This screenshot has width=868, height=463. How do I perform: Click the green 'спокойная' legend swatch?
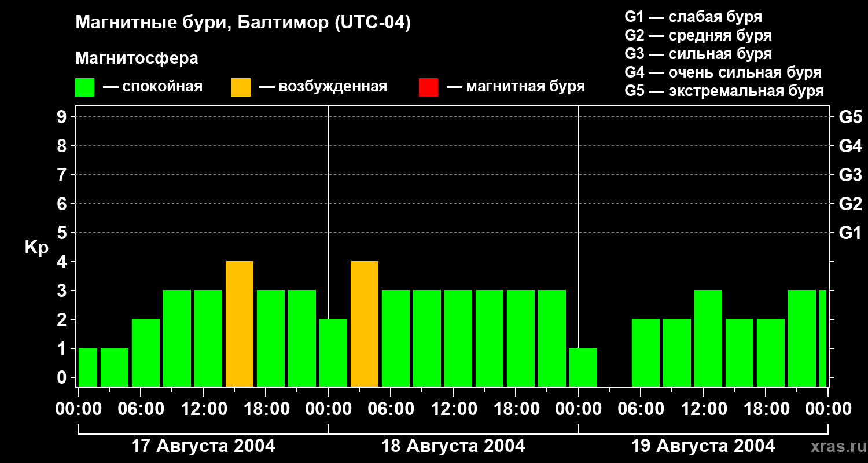tap(84, 87)
